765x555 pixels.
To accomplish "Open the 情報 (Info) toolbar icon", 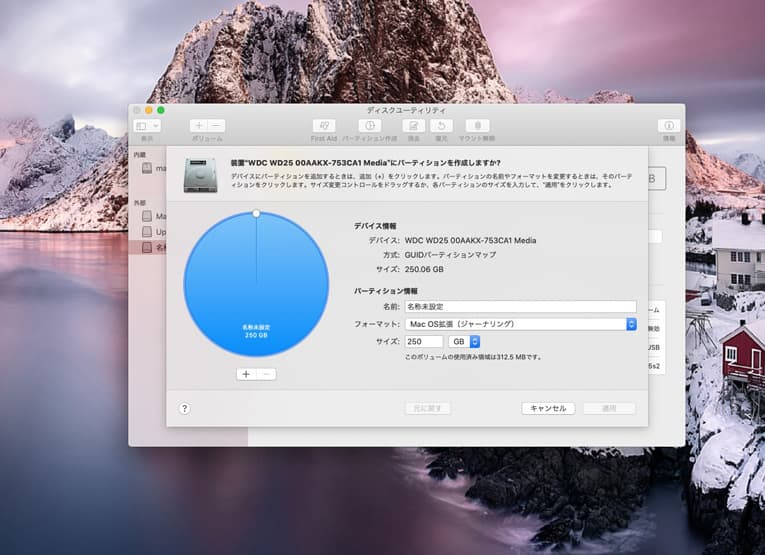I will [x=668, y=126].
